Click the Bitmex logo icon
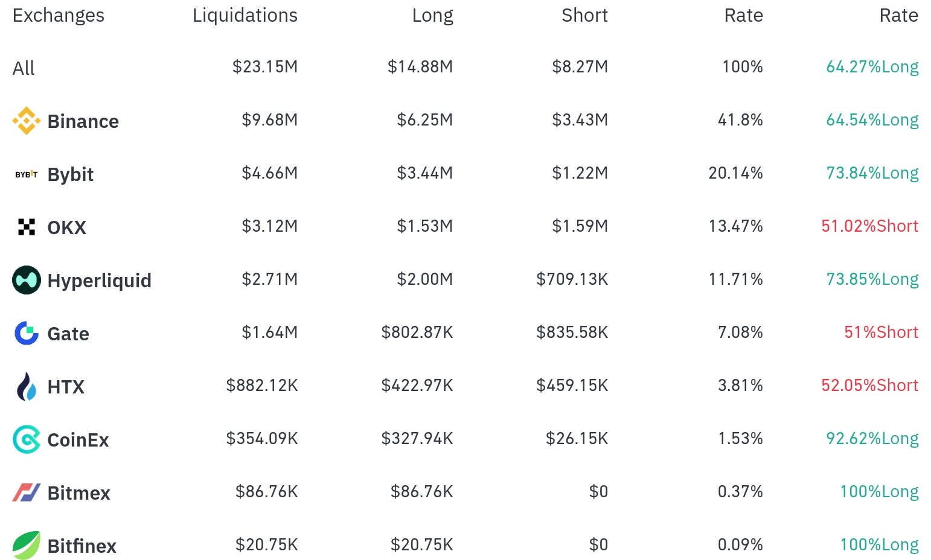Viewport: 931px width, 560px height. click(27, 492)
